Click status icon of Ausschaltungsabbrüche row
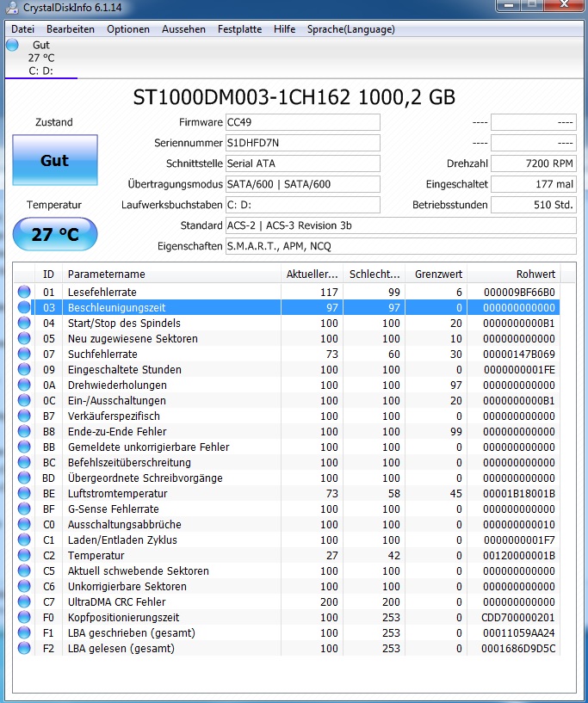 (24, 524)
